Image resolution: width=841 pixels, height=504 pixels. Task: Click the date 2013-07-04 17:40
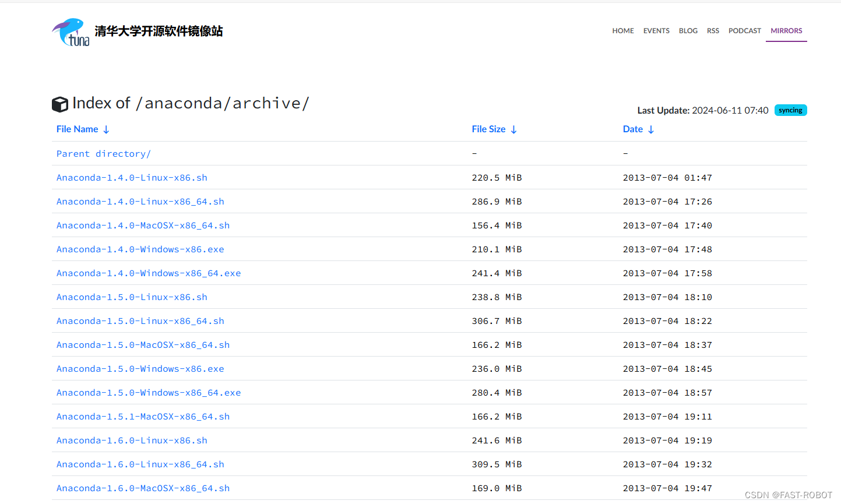[x=667, y=225]
